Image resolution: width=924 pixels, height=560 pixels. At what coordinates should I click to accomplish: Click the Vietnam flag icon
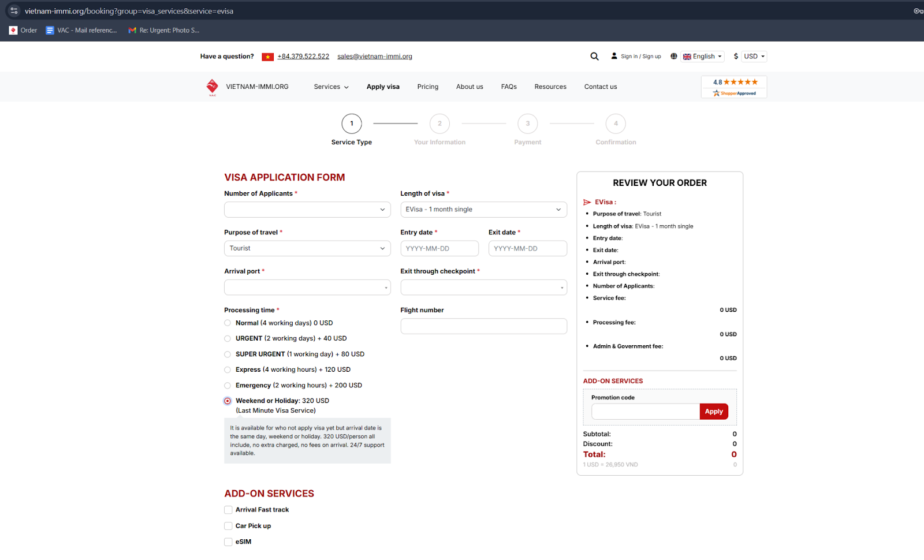267,57
